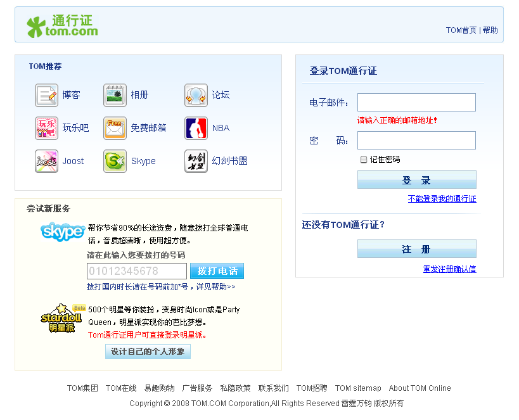This screenshot has height=420, width=519.
Task: Open the Joost text link
Action: pos(73,161)
